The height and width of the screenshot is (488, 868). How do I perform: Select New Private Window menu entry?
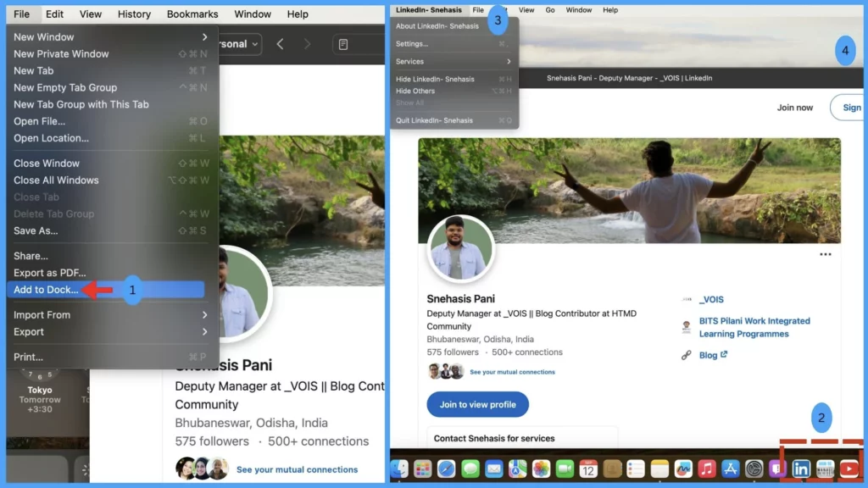pos(109,53)
